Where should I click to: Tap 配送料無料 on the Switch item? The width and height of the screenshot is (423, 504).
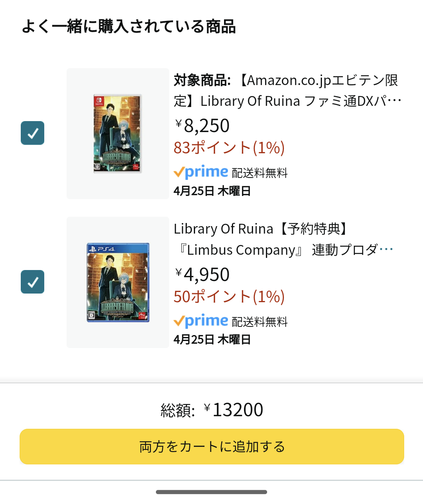(x=260, y=173)
